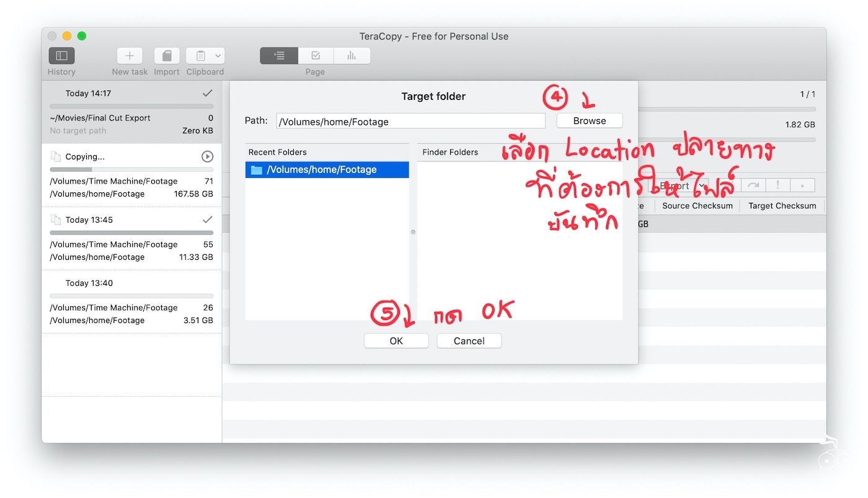Click the Target Checksum column header
Viewport: 868px width, 498px height.
pyautogui.click(x=782, y=205)
